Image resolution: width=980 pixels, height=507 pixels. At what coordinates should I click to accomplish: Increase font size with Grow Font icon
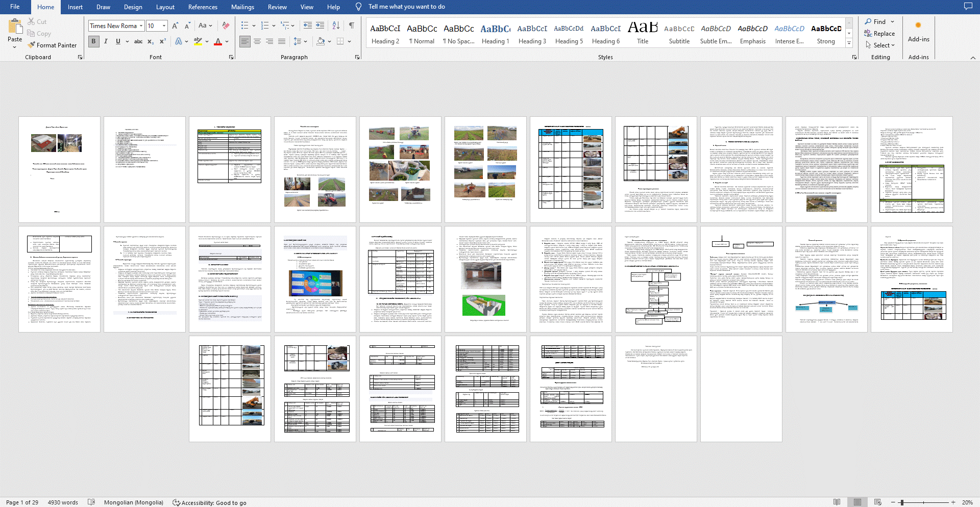tap(175, 26)
